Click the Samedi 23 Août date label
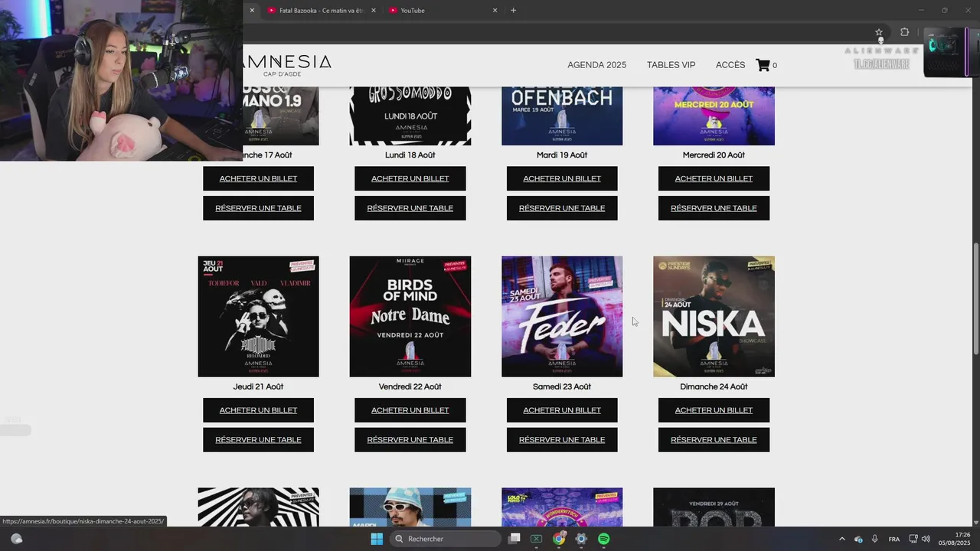Viewport: 980px width, 551px height. 562,386
